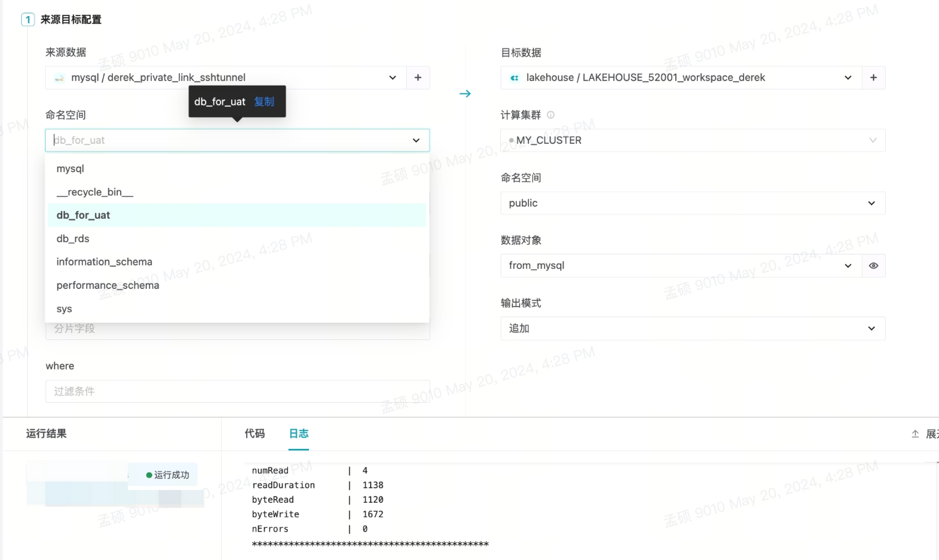
Task: Click the lakehouse icon in target data field
Action: tap(515, 78)
